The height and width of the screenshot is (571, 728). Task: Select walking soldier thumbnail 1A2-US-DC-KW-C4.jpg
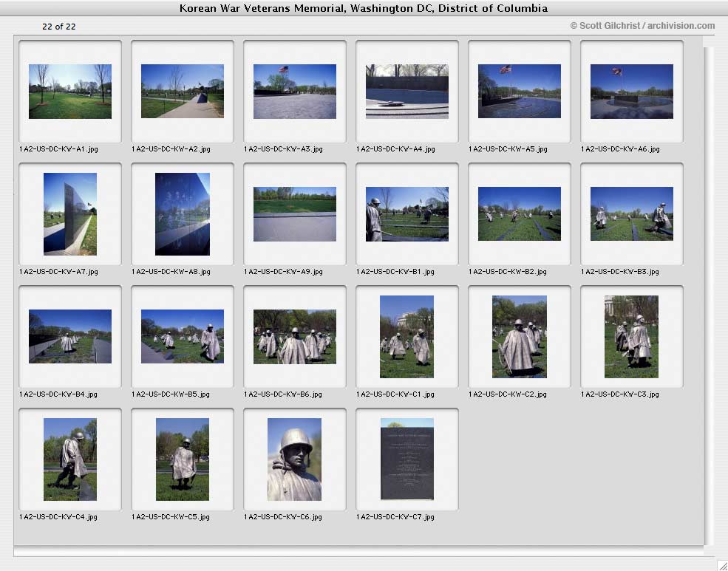(x=70, y=459)
